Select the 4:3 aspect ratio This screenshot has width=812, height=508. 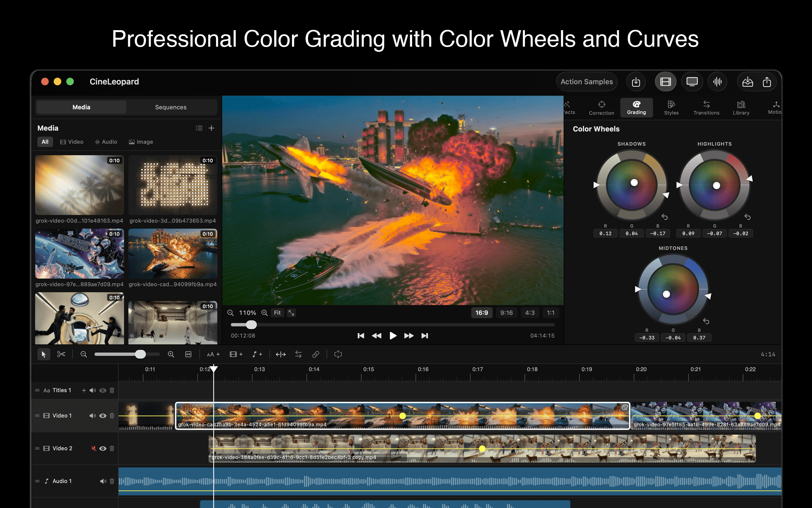pos(530,313)
